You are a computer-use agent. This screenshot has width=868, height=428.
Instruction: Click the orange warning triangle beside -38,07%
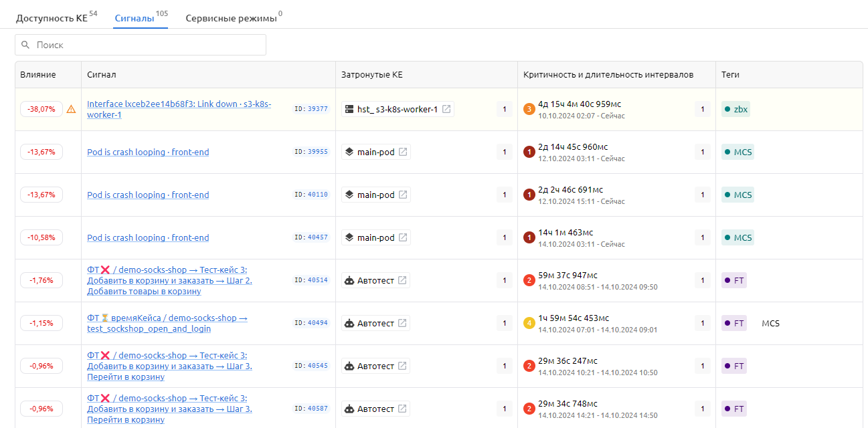pos(71,109)
